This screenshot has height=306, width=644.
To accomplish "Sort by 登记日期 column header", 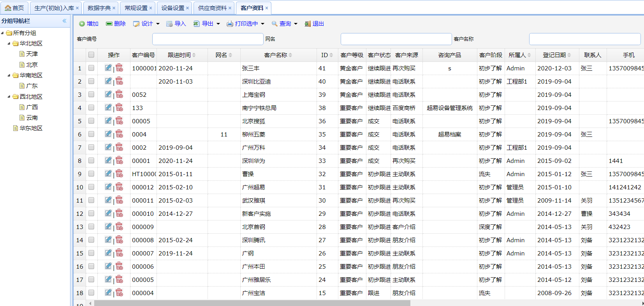I will (557, 55).
